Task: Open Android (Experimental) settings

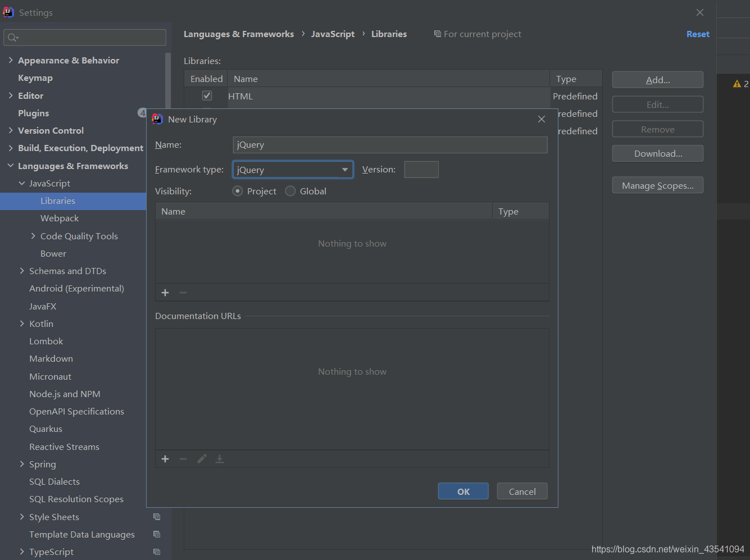Action: coord(76,288)
